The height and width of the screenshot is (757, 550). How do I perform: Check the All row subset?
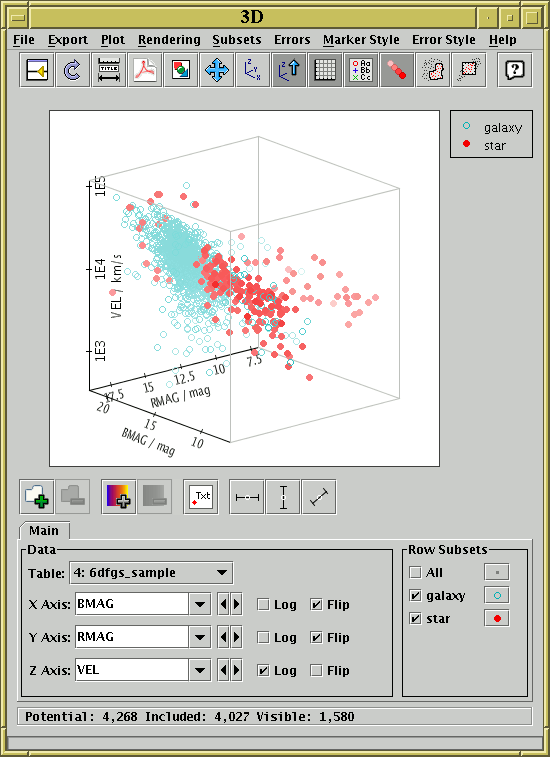(x=415, y=573)
